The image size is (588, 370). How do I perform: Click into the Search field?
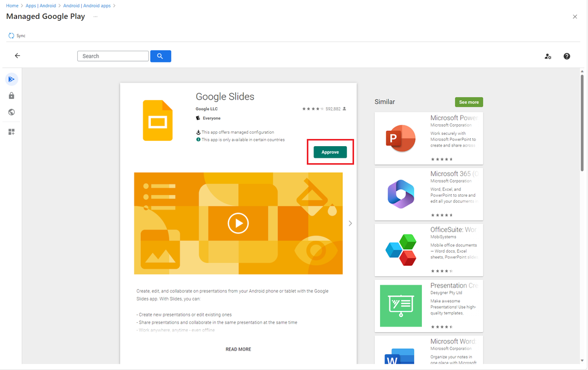click(x=113, y=56)
